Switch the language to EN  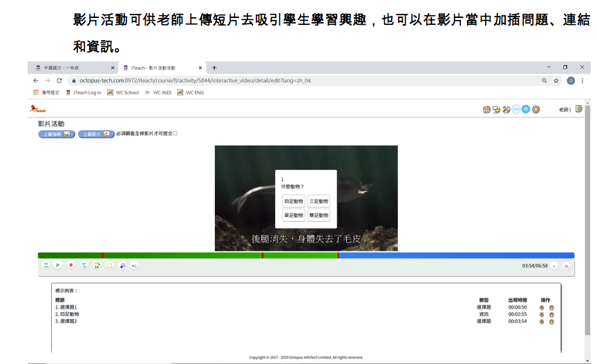(516, 109)
